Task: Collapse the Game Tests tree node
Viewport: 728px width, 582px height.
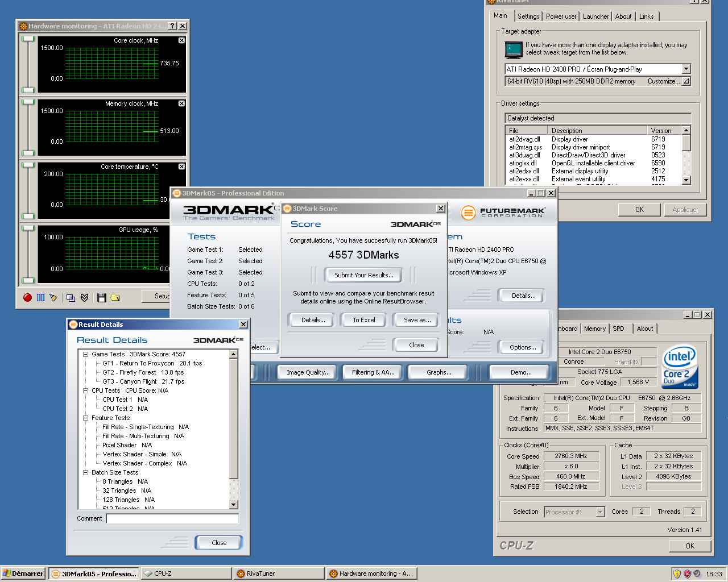Action: tap(86, 354)
